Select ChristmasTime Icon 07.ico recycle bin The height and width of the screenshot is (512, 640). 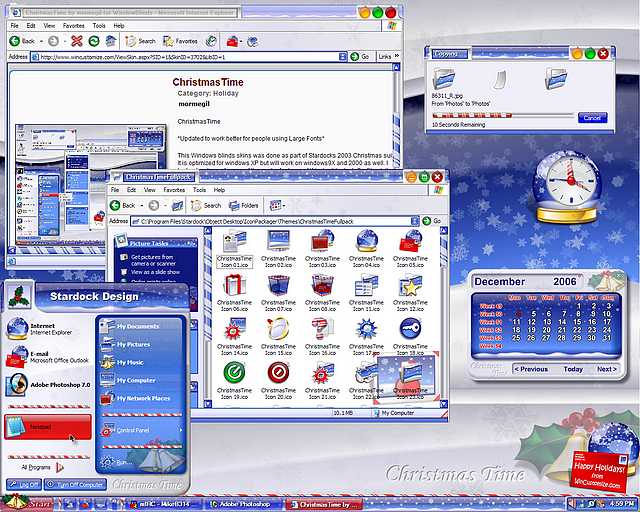(278, 292)
